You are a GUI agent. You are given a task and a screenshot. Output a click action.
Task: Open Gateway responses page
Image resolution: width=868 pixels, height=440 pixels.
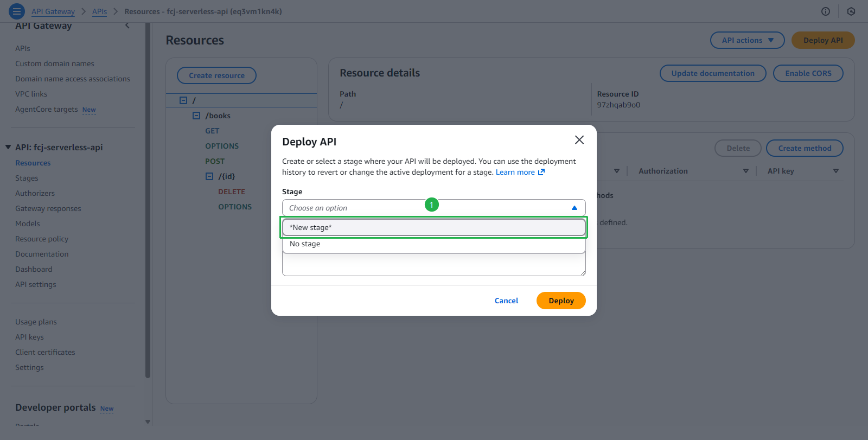point(48,208)
